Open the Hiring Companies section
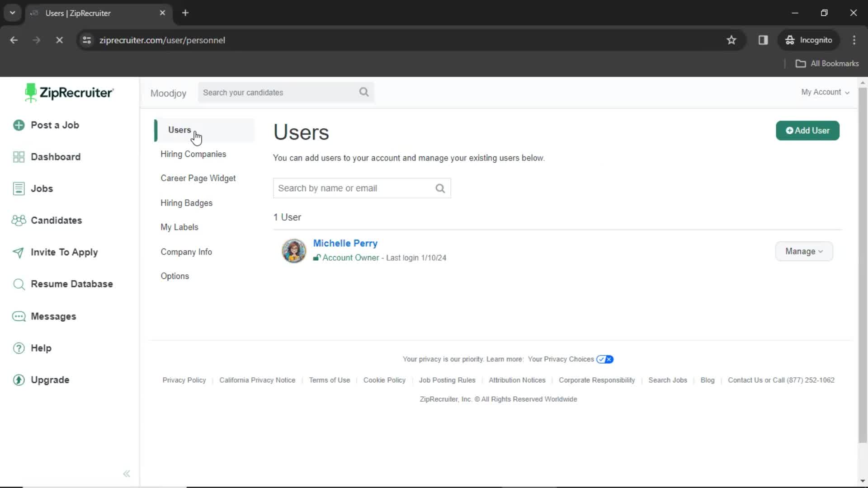Image resolution: width=868 pixels, height=488 pixels. click(x=193, y=154)
